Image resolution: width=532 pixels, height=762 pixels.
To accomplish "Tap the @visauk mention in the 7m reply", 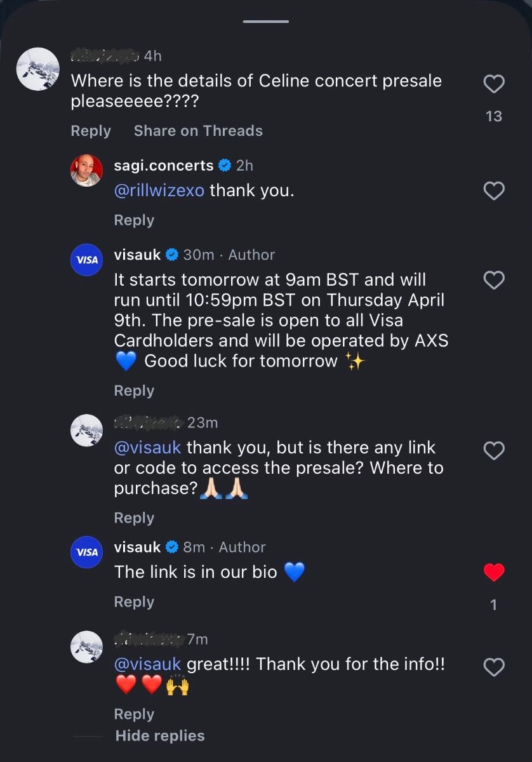I will 147,664.
